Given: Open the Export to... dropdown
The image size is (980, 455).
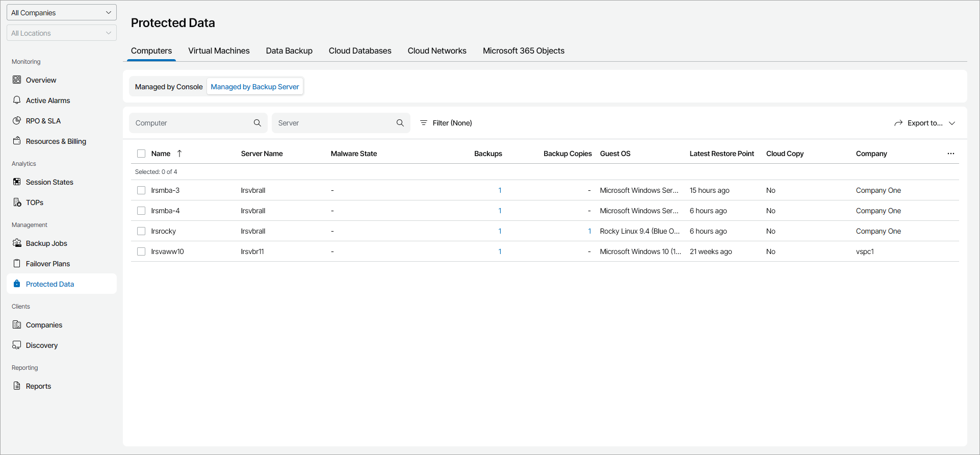Looking at the screenshot, I should coord(924,123).
